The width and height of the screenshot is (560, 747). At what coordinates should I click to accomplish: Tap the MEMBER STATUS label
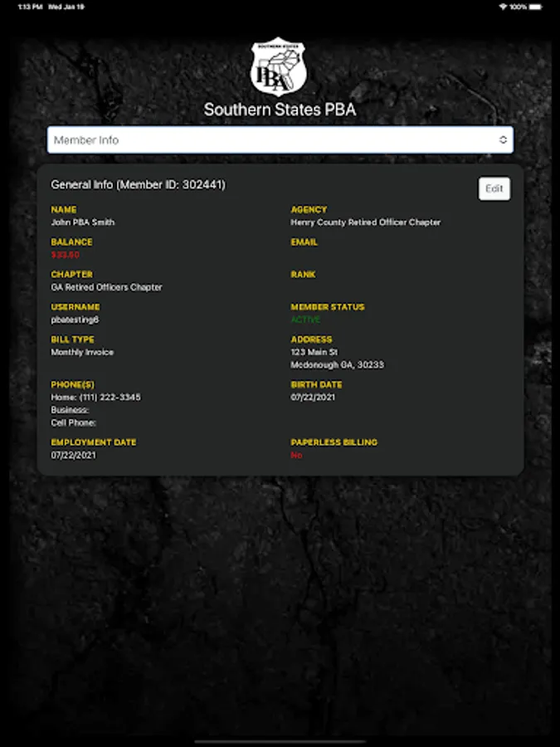[x=328, y=307]
